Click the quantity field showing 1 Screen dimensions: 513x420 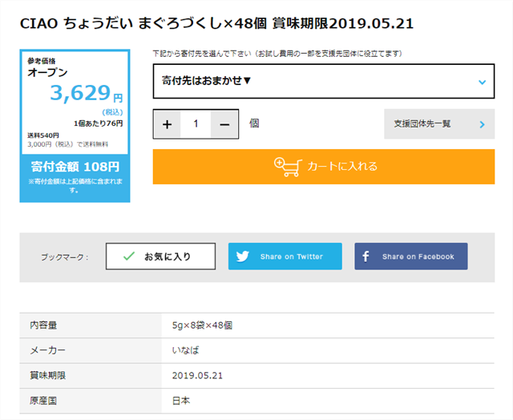(x=196, y=124)
